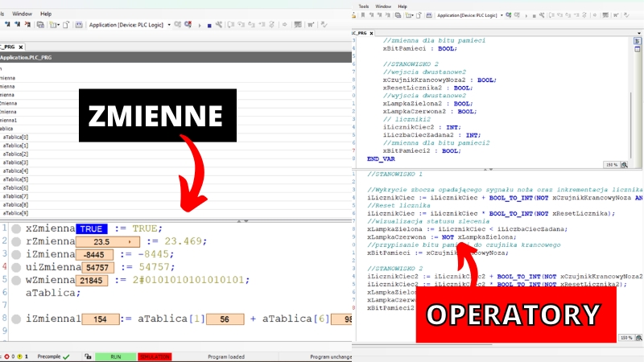This screenshot has width=644, height=362.
Task: Click show next statement arrow icon, left toolbar
Action: (x=284, y=25)
